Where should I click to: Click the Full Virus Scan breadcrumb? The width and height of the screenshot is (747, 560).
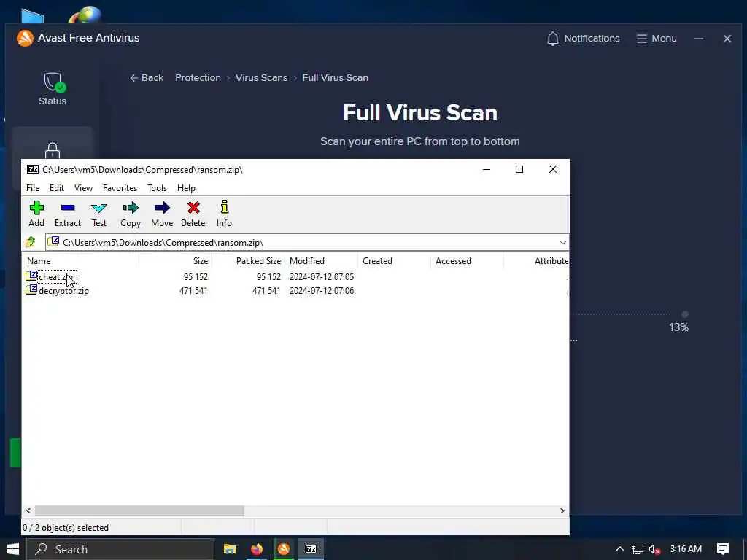pos(335,77)
